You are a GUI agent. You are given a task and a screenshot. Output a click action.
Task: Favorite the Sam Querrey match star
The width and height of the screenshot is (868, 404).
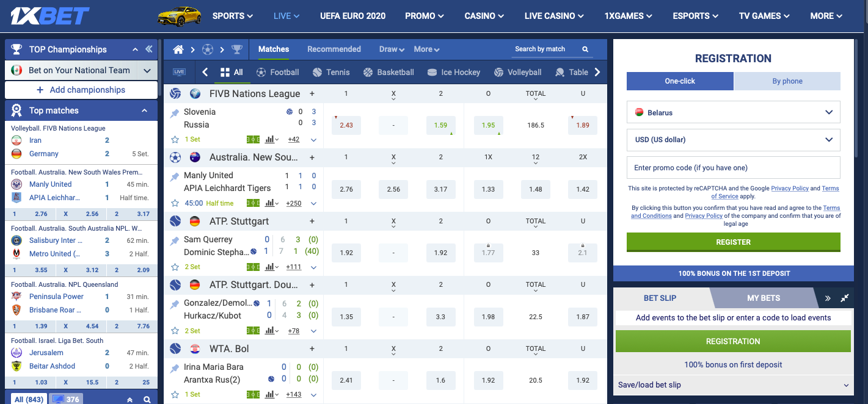click(175, 267)
